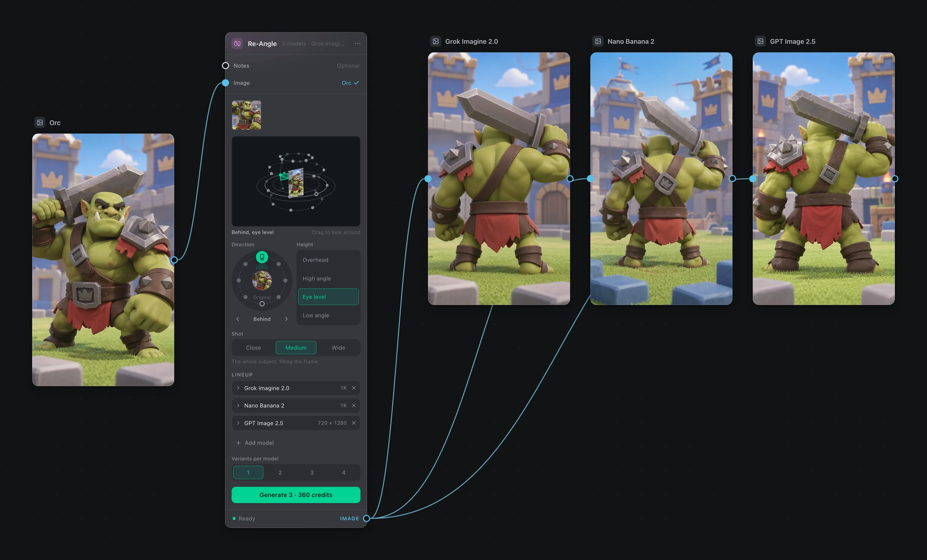The image size is (927, 560).
Task: Click the Orc node output port
Action: coord(174,260)
